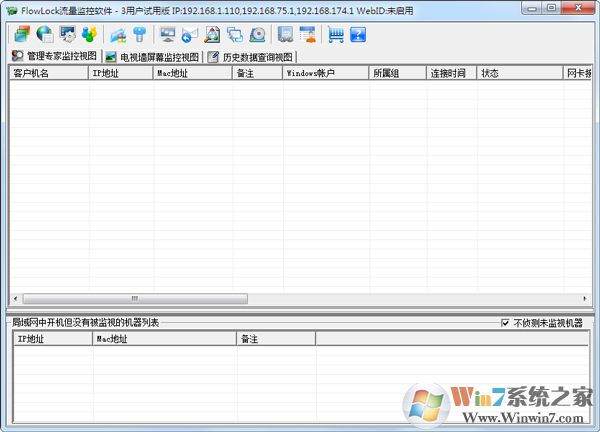Minimize the FlowLock window
600x432 pixels.
(533, 8)
